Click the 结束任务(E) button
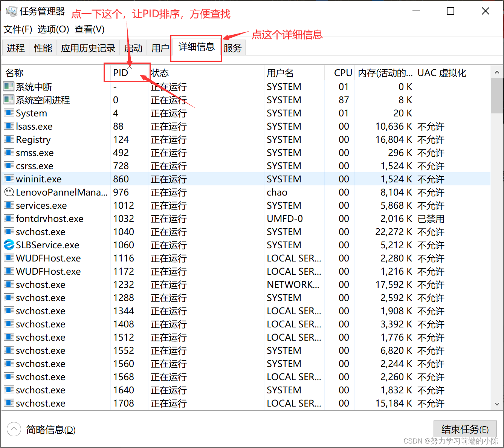 point(465,429)
